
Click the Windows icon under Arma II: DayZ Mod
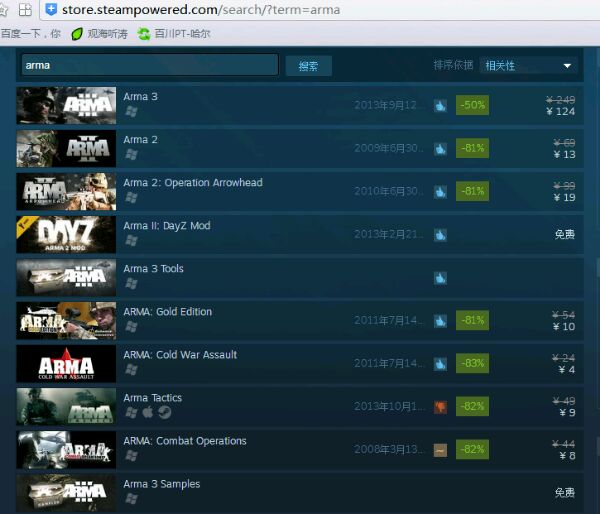click(131, 240)
